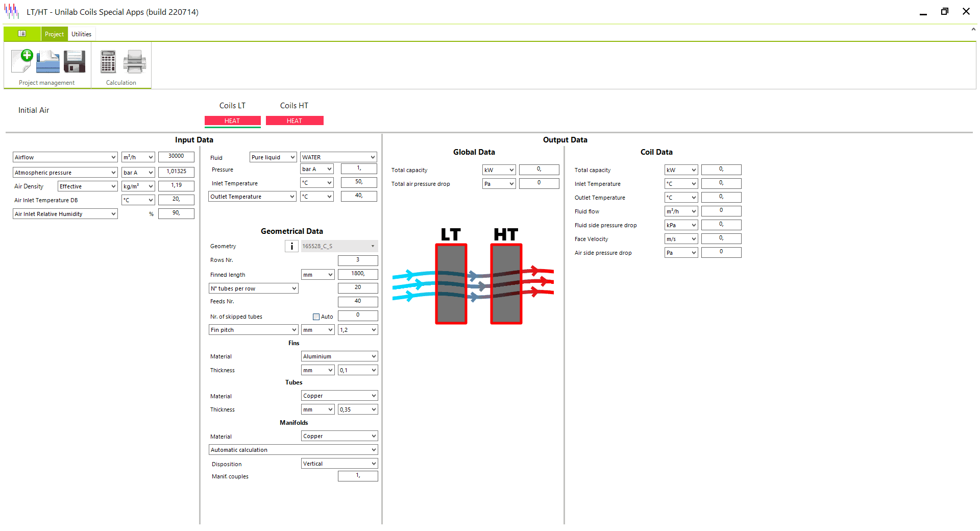The width and height of the screenshot is (980, 531).
Task: Toggle HEAT mode under Coils LT
Action: point(232,121)
